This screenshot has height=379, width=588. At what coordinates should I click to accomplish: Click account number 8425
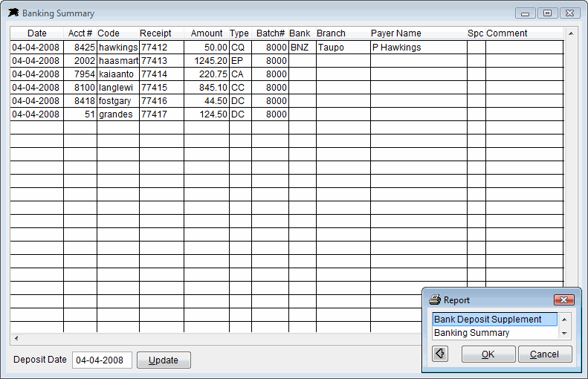click(80, 48)
